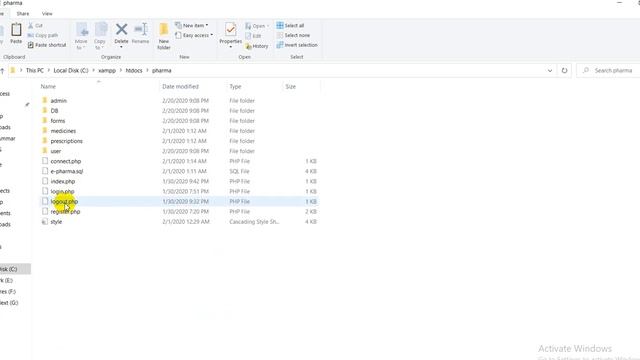640x360 pixels.
Task: Click the DB folder icon
Action: click(x=45, y=110)
